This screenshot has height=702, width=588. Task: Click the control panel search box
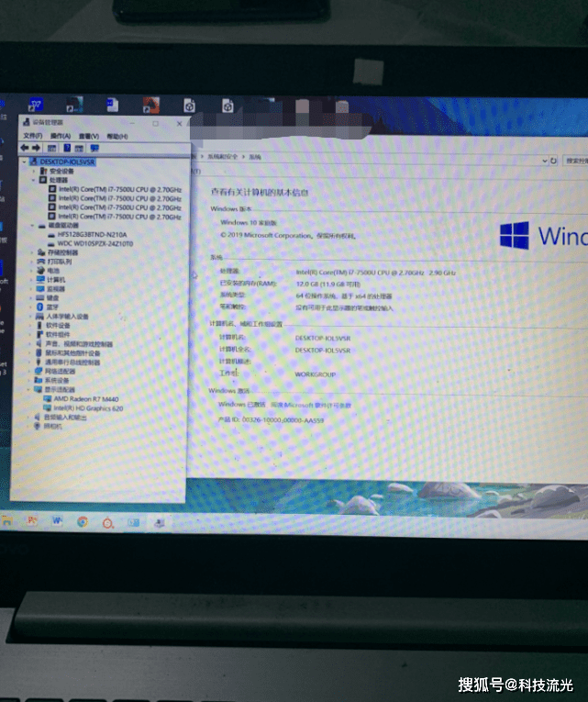tap(576, 161)
